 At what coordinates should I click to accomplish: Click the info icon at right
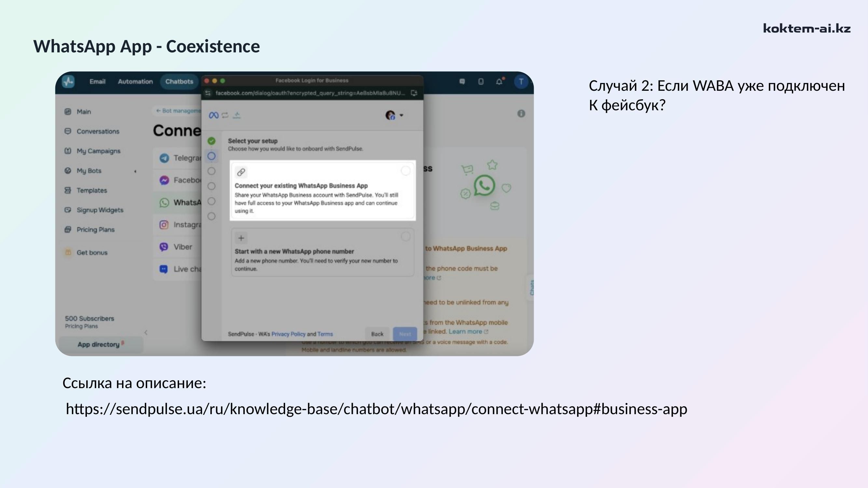(521, 114)
